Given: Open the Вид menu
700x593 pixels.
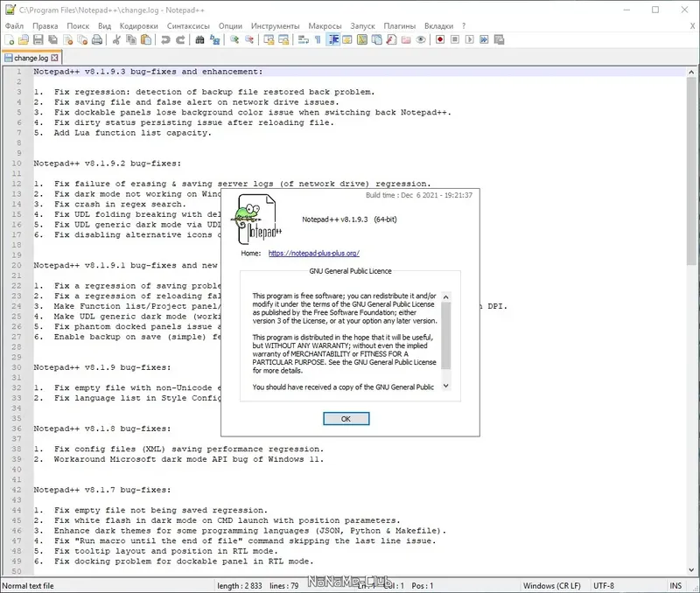Looking at the screenshot, I should click(104, 26).
